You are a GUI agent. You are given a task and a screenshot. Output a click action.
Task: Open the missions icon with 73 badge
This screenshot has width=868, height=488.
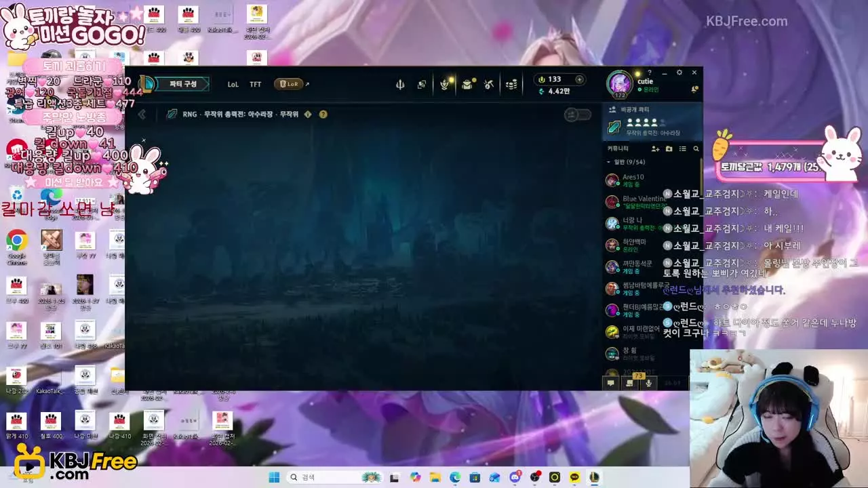point(630,383)
